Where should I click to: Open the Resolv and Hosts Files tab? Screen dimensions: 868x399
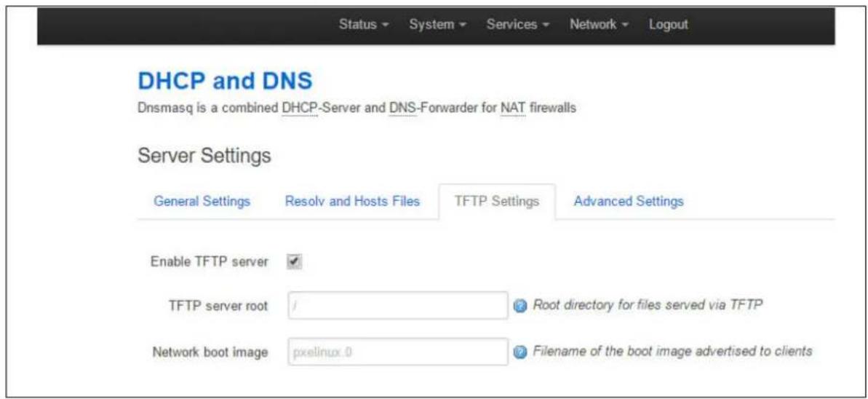pos(352,201)
